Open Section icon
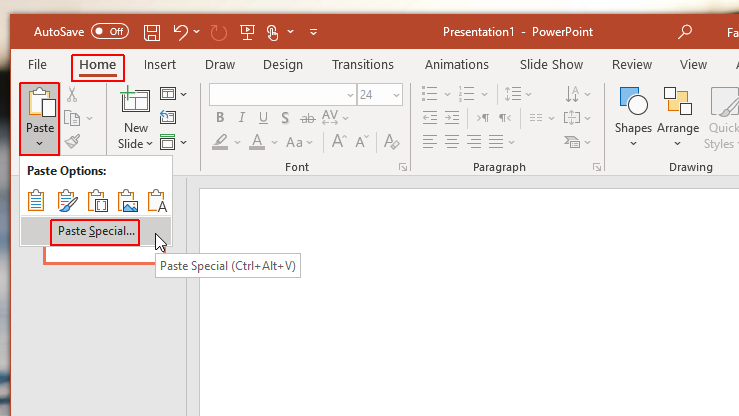The height and width of the screenshot is (416, 739). pyautogui.click(x=168, y=142)
